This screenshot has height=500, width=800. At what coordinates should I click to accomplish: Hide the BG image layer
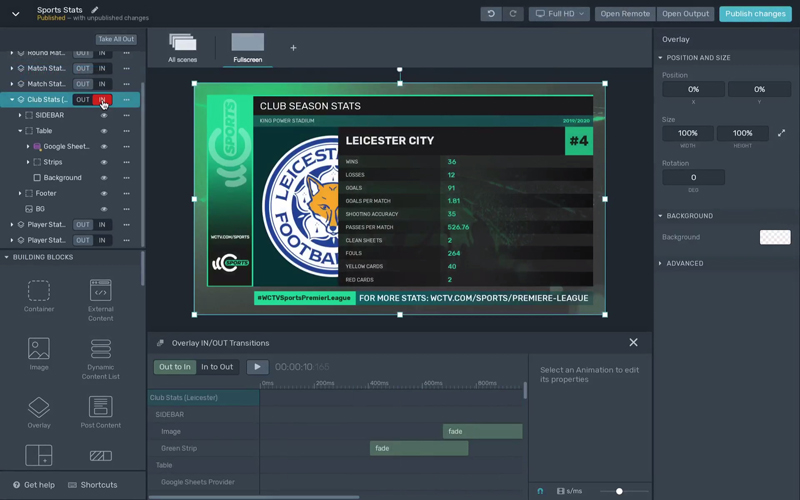coord(104,209)
